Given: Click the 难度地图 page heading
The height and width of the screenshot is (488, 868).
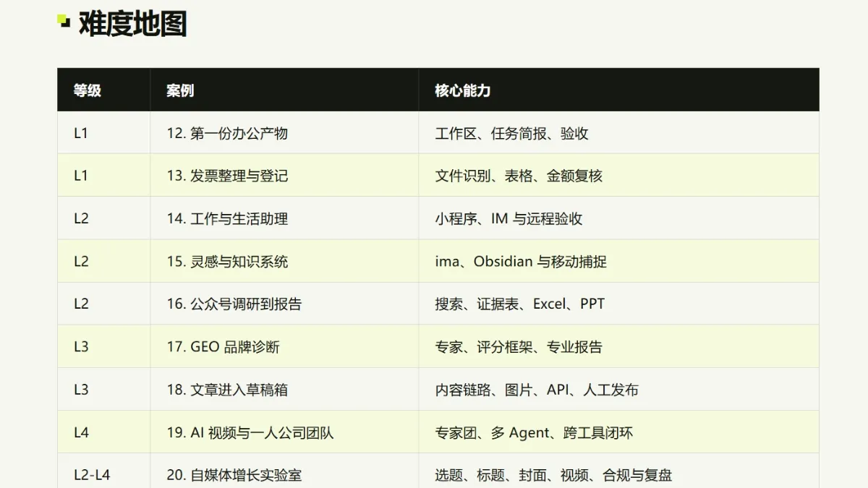Looking at the screenshot, I should (132, 24).
